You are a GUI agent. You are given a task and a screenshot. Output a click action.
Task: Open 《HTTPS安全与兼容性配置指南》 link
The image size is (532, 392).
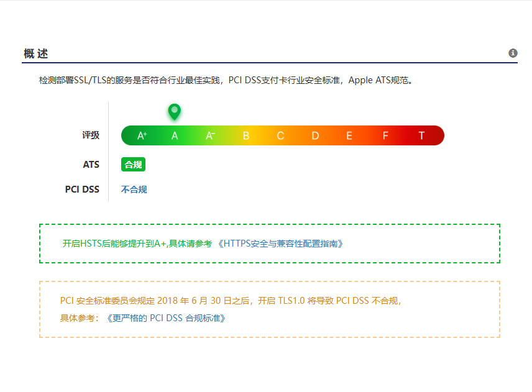click(x=280, y=244)
